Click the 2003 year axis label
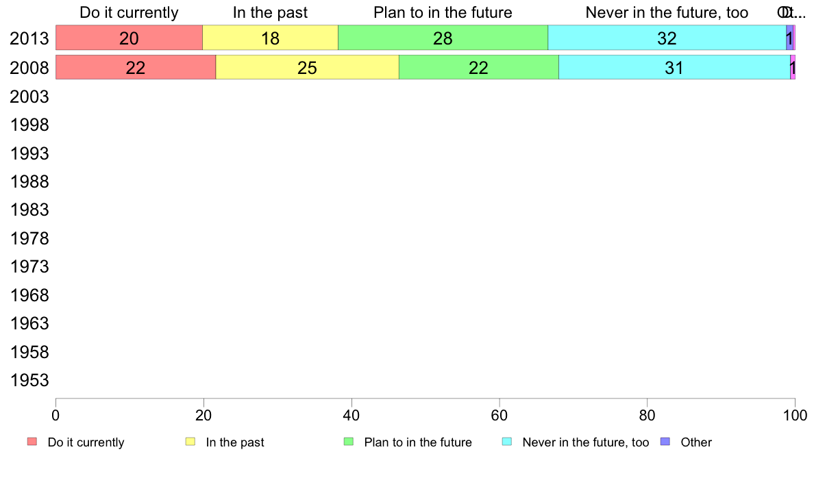The image size is (814, 504). click(29, 97)
